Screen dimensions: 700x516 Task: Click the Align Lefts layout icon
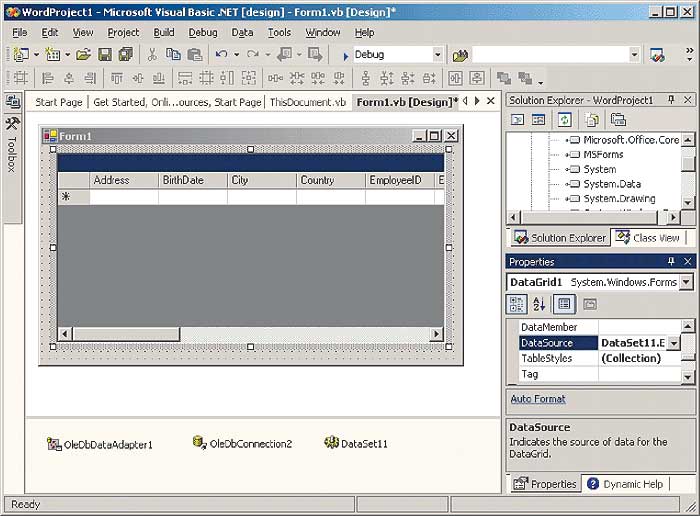[47, 78]
